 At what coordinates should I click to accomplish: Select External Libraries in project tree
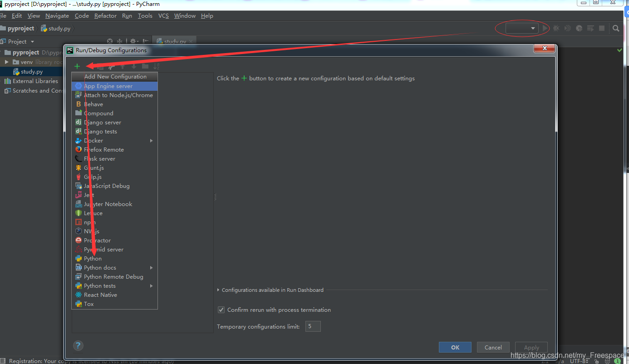tap(32, 81)
